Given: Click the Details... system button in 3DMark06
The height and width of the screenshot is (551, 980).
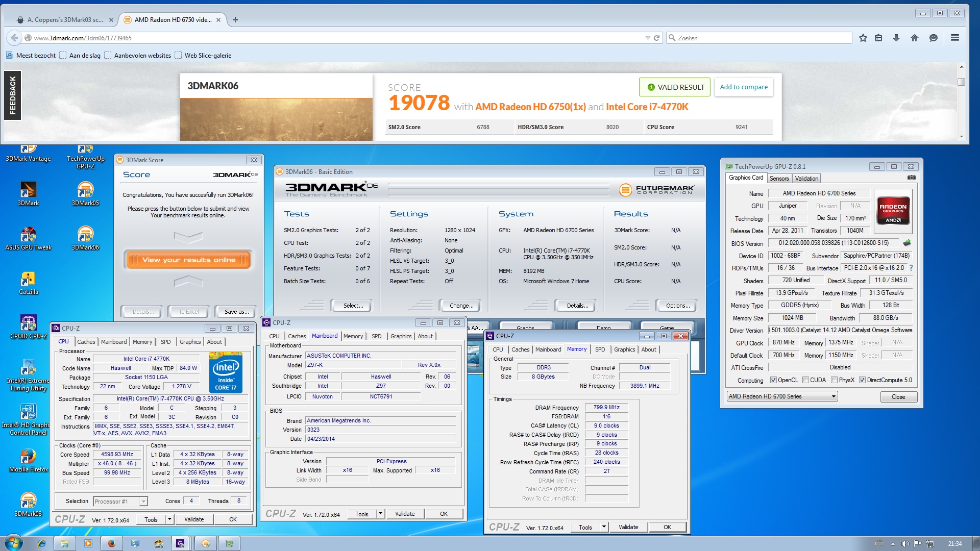Looking at the screenshot, I should click(577, 306).
